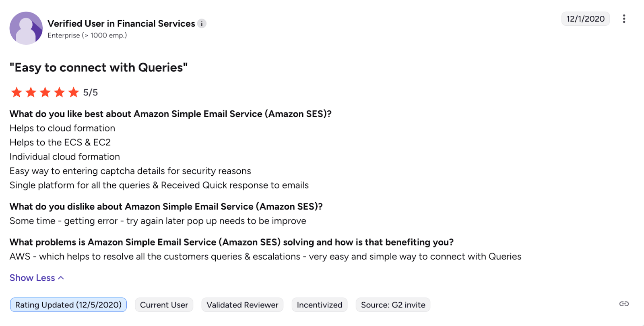This screenshot has width=644, height=326.
Task: Collapse review with the Show Less chevron
Action: pyautogui.click(x=61, y=278)
